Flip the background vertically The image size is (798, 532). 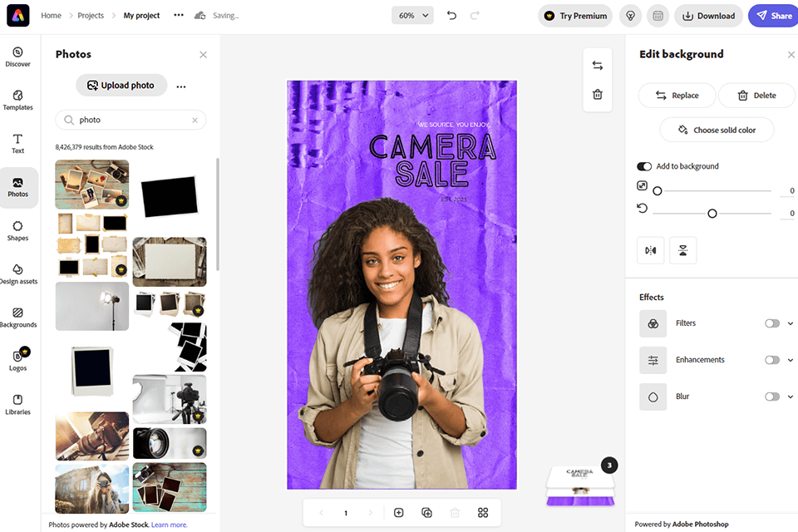tap(683, 250)
